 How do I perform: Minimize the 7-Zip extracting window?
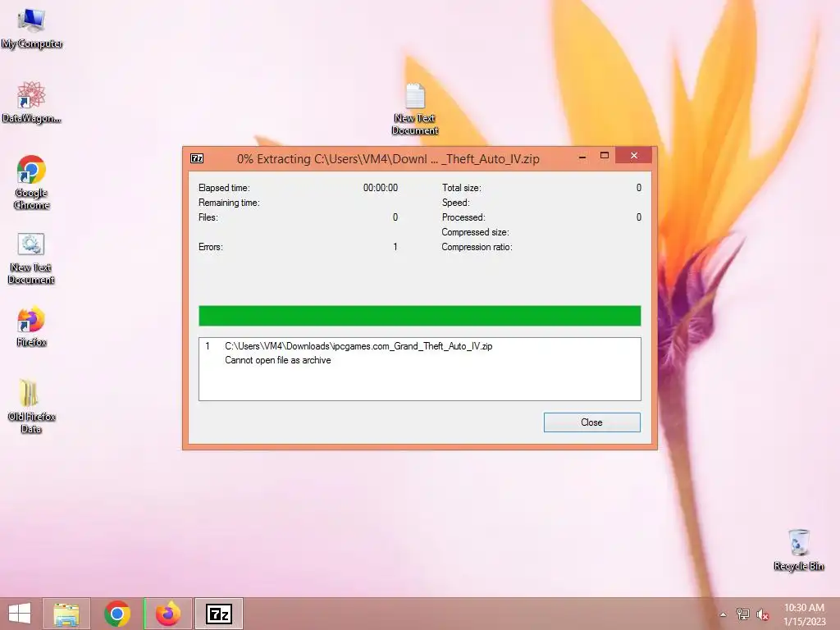[582, 157]
